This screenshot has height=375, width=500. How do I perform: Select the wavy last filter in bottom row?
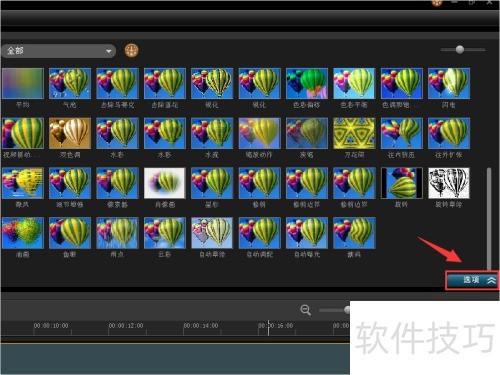point(354,233)
